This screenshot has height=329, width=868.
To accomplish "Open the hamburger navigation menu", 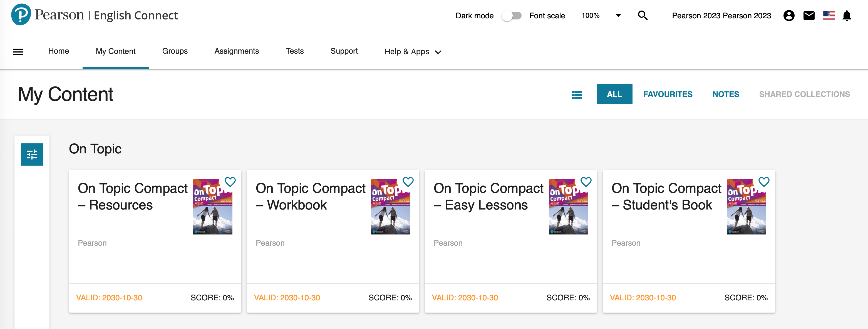I will pyautogui.click(x=18, y=51).
